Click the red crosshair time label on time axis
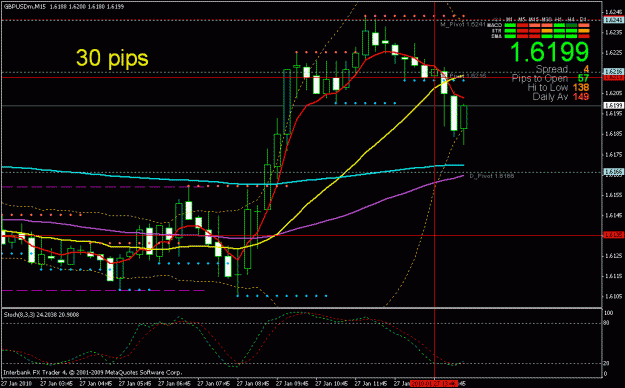The image size is (625, 388). (434, 384)
